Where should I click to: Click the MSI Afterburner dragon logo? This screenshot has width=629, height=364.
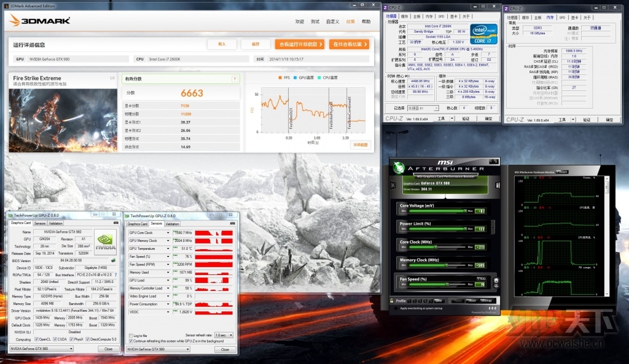pyautogui.click(x=398, y=168)
